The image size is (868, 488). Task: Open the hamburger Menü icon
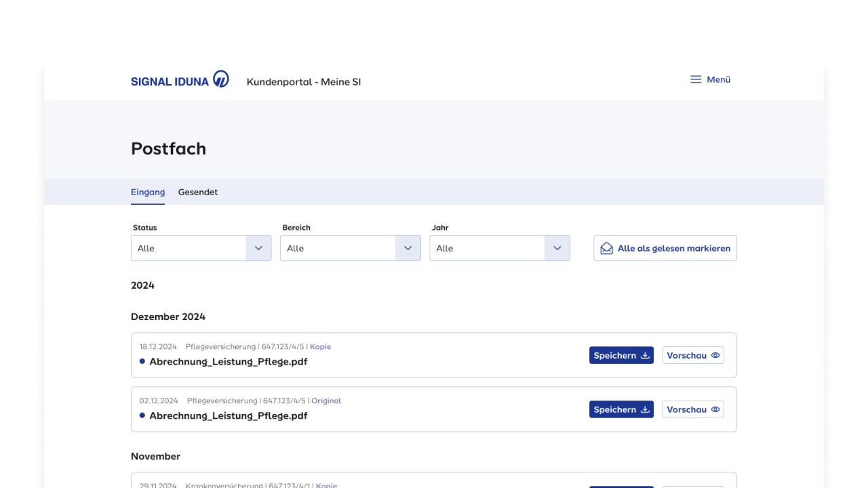[x=696, y=79]
